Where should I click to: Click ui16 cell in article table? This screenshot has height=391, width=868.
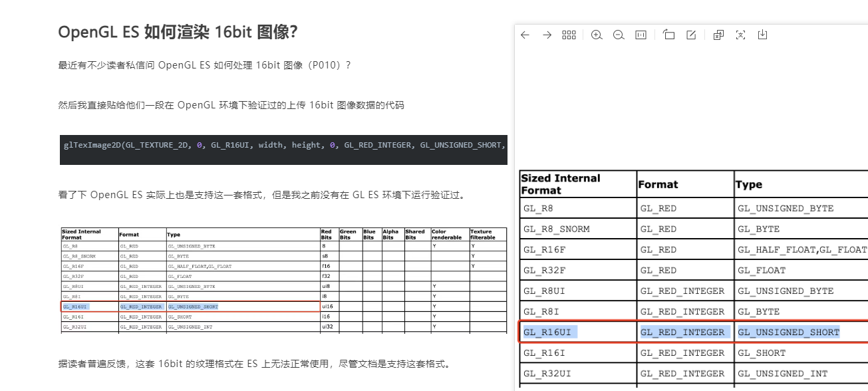click(x=329, y=307)
